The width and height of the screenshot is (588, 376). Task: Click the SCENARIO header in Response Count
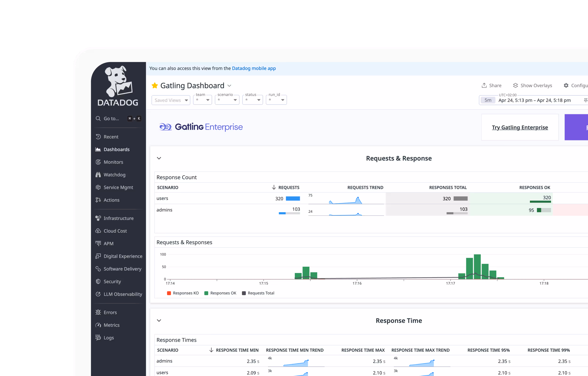pyautogui.click(x=168, y=188)
